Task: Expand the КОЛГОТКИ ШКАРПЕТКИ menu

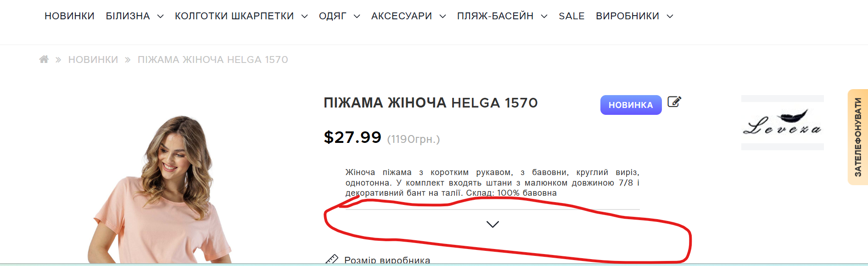Action: 241,16
